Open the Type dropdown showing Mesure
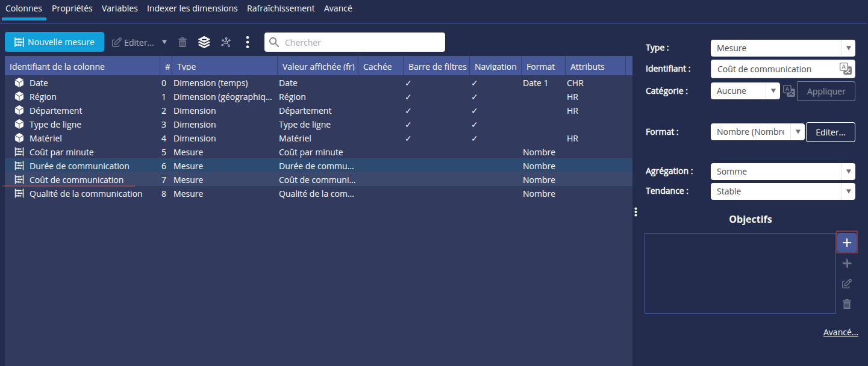Screen dimensions: 868x366 [x=782, y=48]
